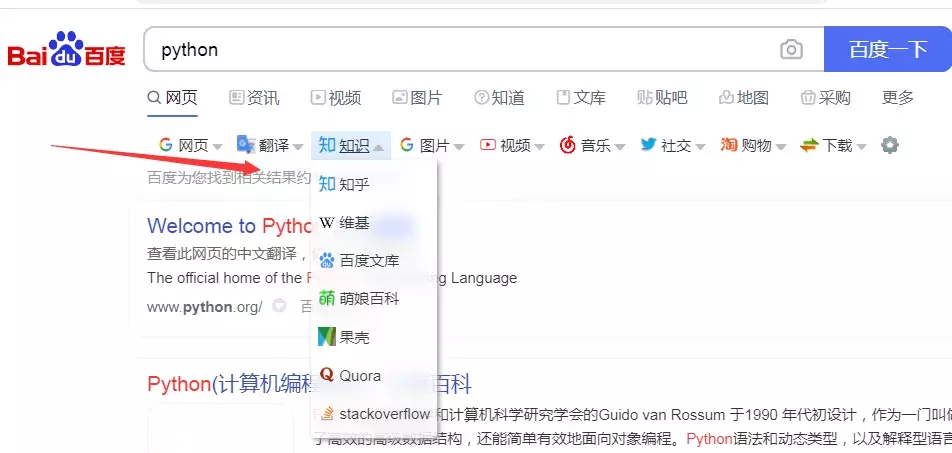
Task: Collapse the 知识 dropdown arrow
Action: (x=379, y=146)
